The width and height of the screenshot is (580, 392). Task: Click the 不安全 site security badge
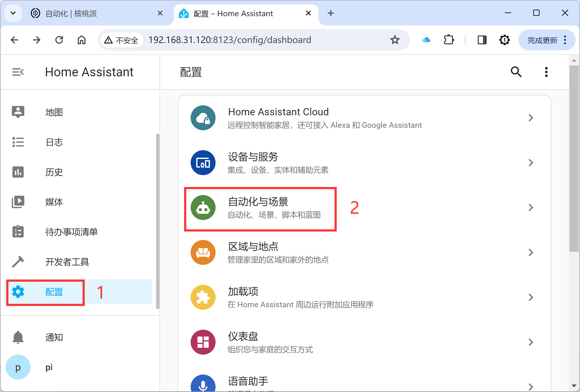click(x=121, y=40)
